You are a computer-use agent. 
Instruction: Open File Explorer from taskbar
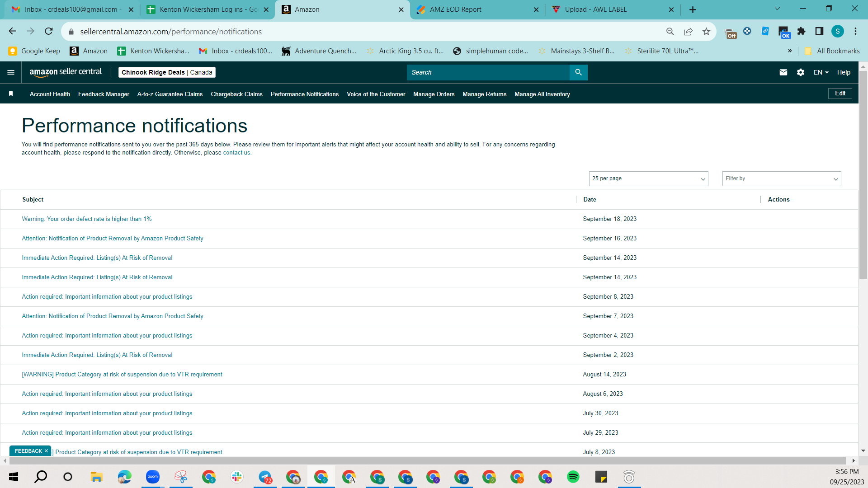[x=96, y=477]
